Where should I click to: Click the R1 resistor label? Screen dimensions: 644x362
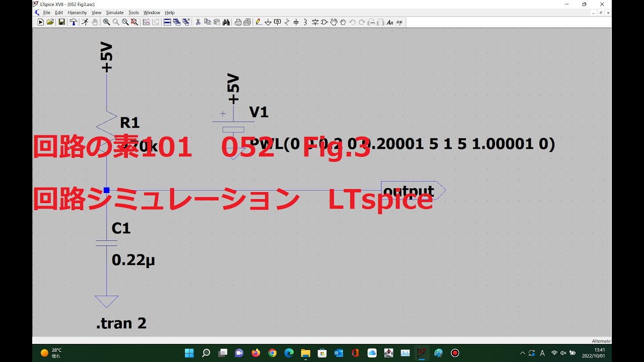[129, 123]
